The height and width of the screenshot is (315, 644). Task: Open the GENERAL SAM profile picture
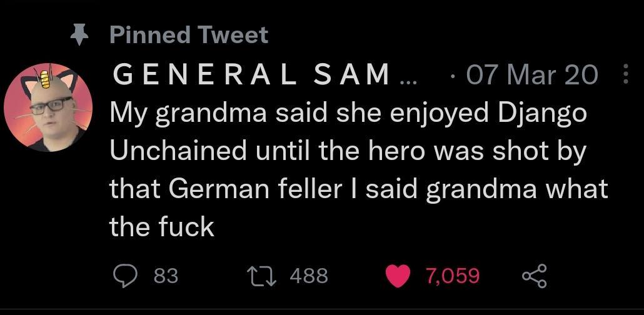click(x=48, y=107)
